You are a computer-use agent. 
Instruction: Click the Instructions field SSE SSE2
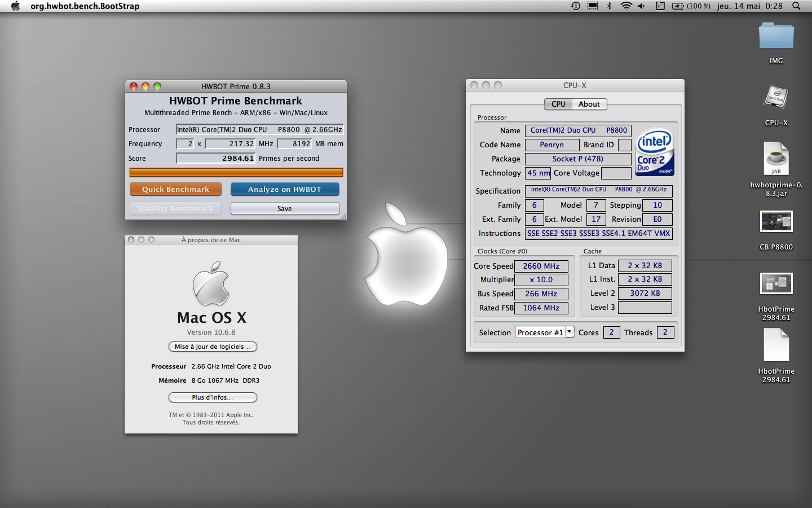599,233
